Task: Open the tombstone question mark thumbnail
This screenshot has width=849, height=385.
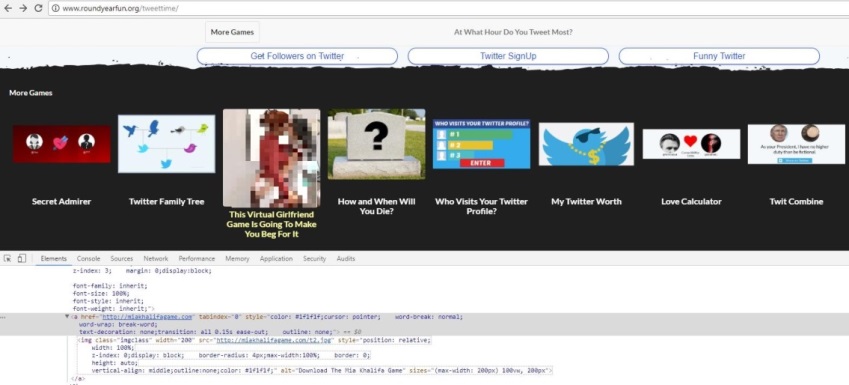Action: click(376, 144)
